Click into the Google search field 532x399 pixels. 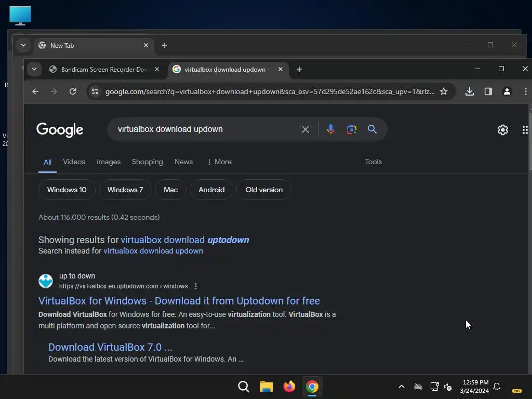click(207, 129)
